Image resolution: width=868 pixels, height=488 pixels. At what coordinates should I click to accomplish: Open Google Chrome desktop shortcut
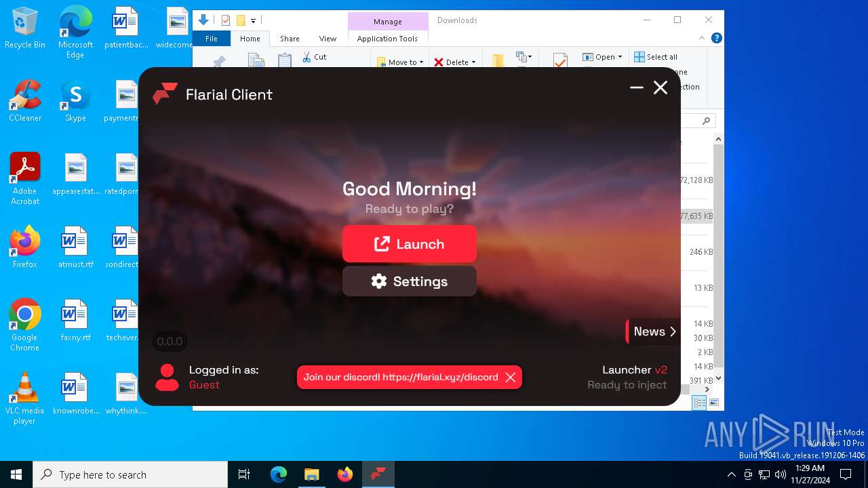(25, 325)
